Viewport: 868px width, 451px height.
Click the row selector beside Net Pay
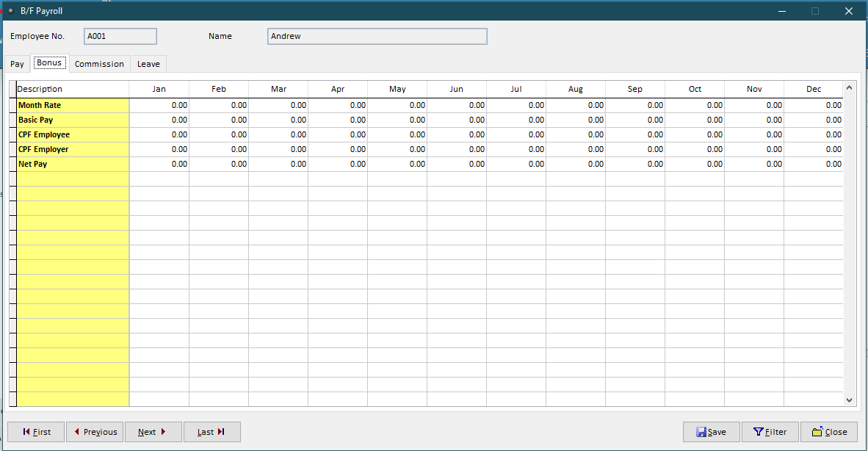pos(12,164)
